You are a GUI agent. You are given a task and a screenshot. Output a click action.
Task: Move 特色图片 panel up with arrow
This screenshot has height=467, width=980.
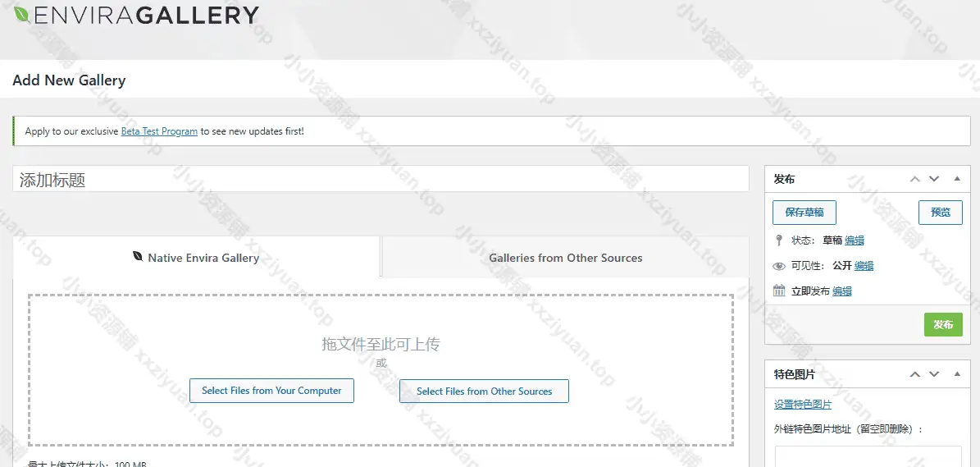point(915,374)
